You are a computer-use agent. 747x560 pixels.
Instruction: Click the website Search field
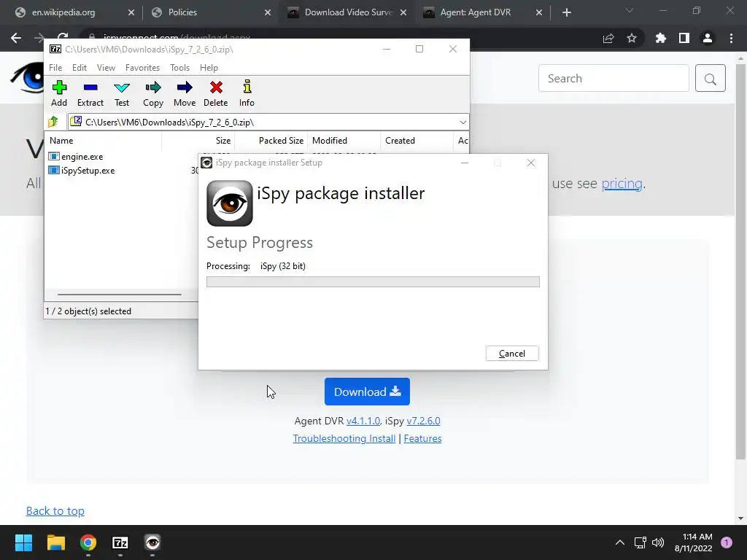614,78
